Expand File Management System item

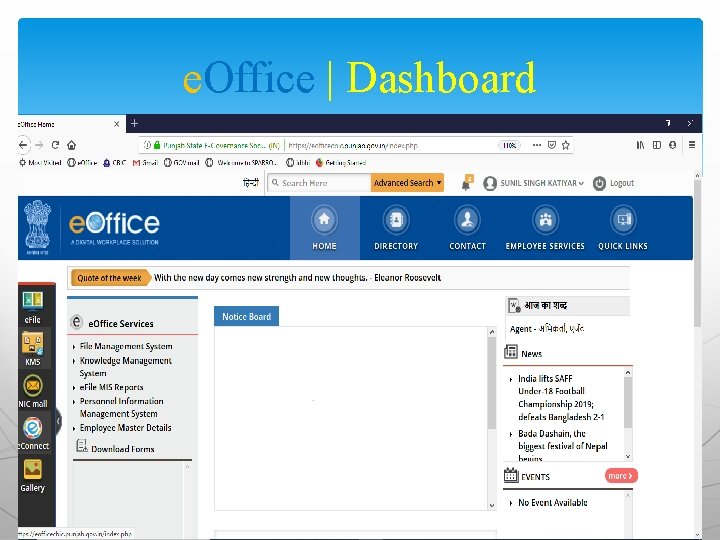(x=126, y=346)
